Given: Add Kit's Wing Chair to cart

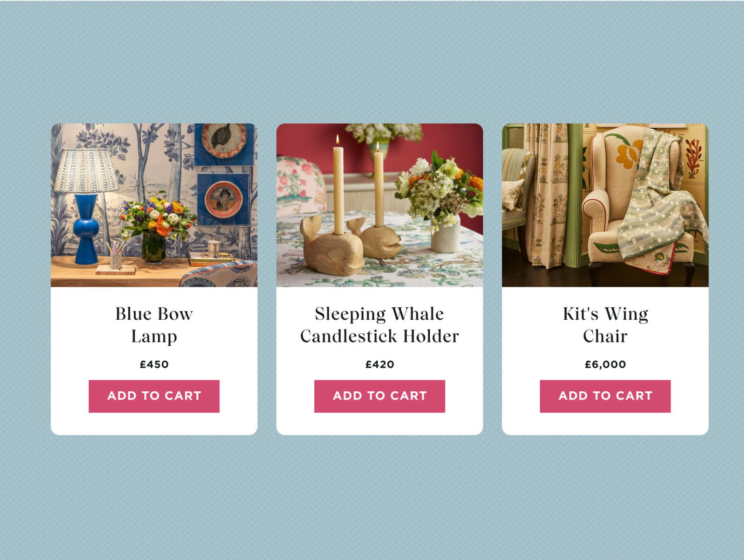Looking at the screenshot, I should pos(605,396).
